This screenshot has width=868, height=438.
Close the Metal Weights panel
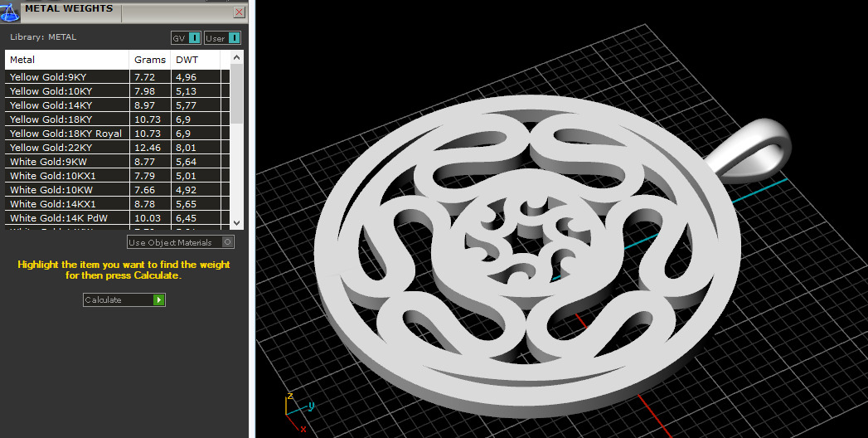click(x=239, y=12)
